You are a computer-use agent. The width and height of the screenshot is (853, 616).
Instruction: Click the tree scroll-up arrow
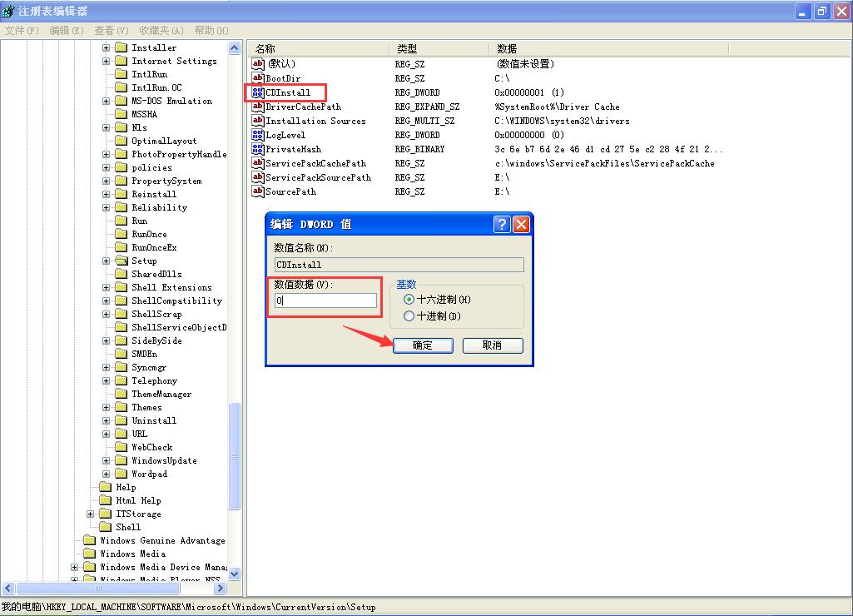(x=235, y=48)
